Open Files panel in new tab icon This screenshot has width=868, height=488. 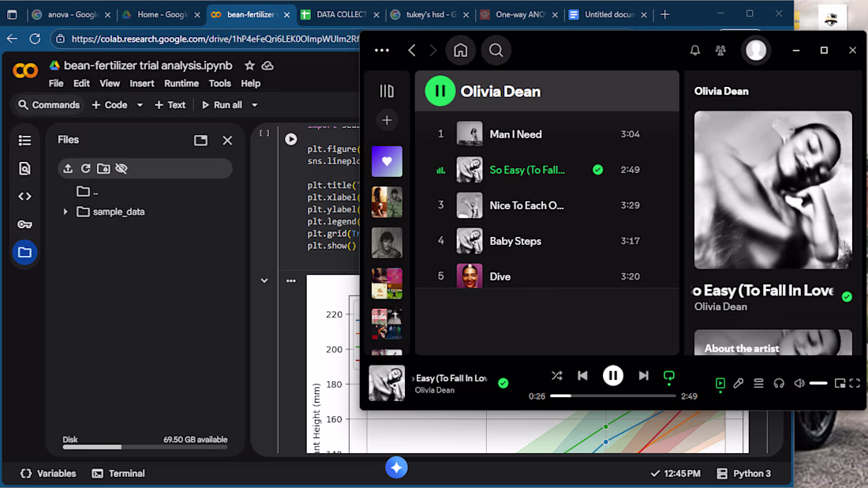200,140
